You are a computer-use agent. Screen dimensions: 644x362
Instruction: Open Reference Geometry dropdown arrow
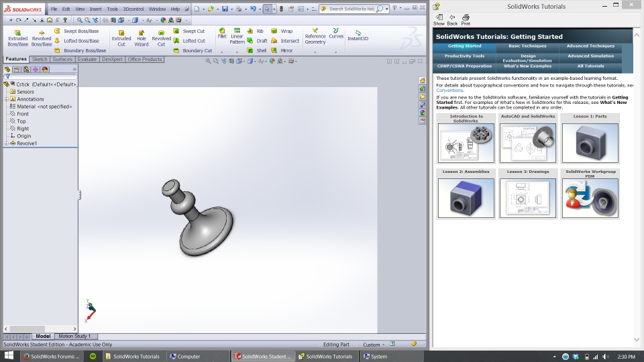[315, 52]
